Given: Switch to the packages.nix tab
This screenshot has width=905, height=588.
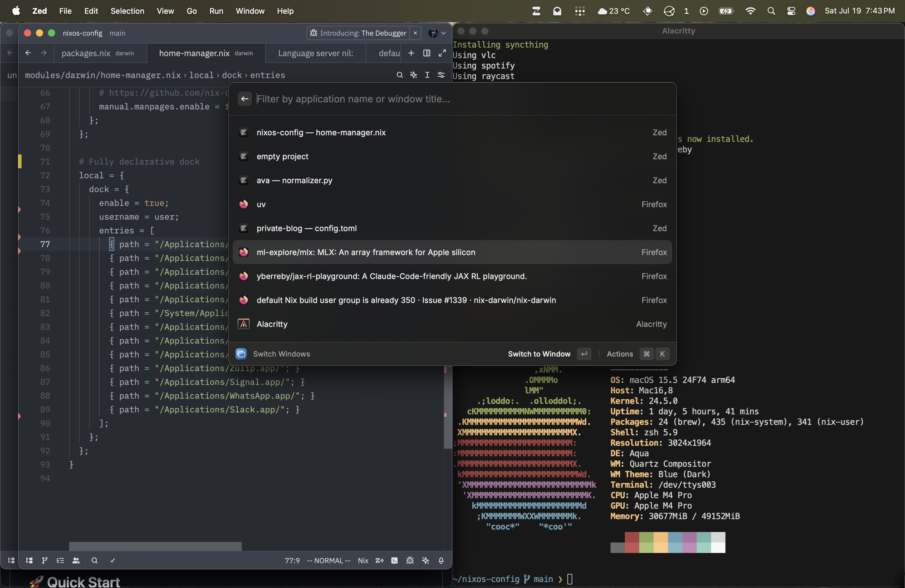Looking at the screenshot, I should click(86, 53).
